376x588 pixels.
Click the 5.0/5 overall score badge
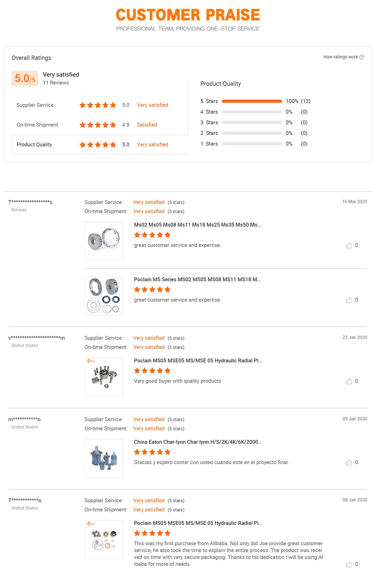click(25, 78)
